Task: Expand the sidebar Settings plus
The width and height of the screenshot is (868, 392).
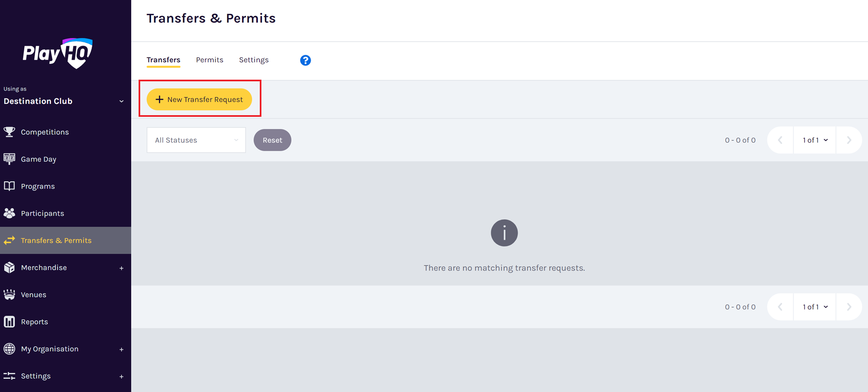Action: 122,377
